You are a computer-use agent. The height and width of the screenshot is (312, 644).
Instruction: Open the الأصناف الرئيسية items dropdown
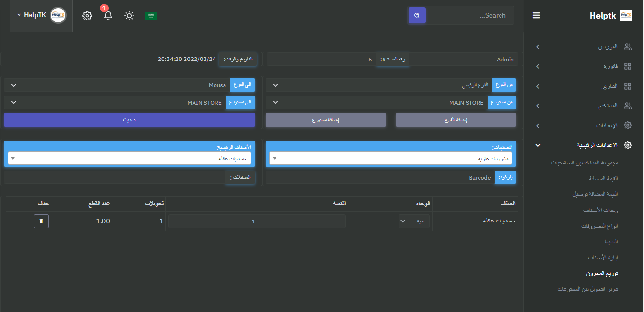pyautogui.click(x=129, y=159)
